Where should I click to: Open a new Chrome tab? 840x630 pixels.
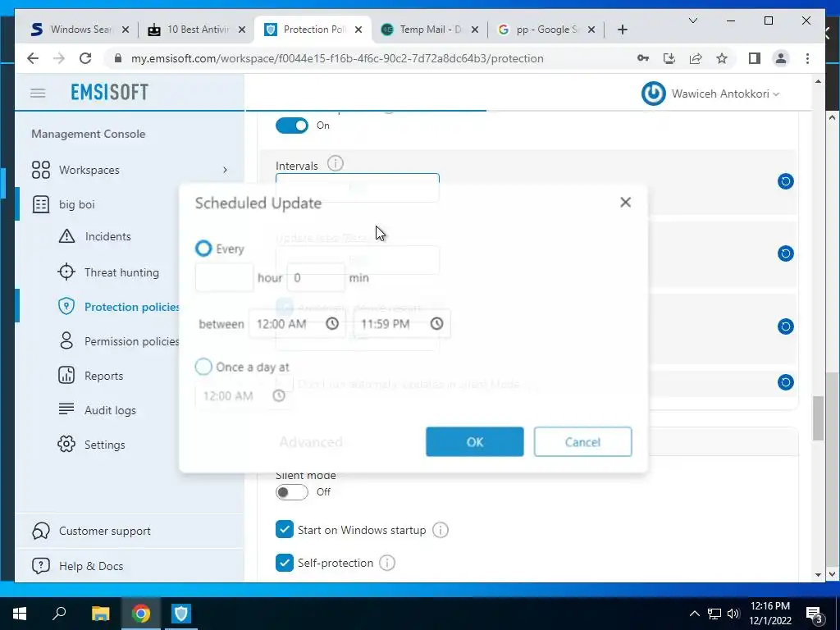pos(622,30)
